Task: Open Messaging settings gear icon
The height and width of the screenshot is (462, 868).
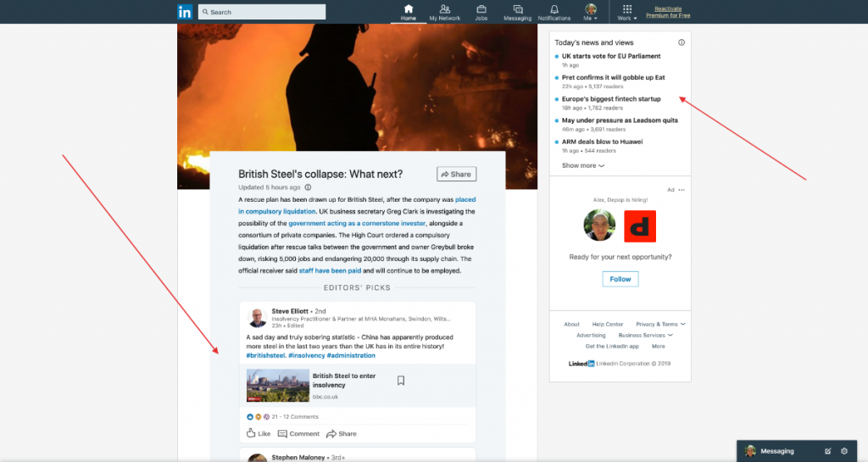Action: click(x=844, y=451)
